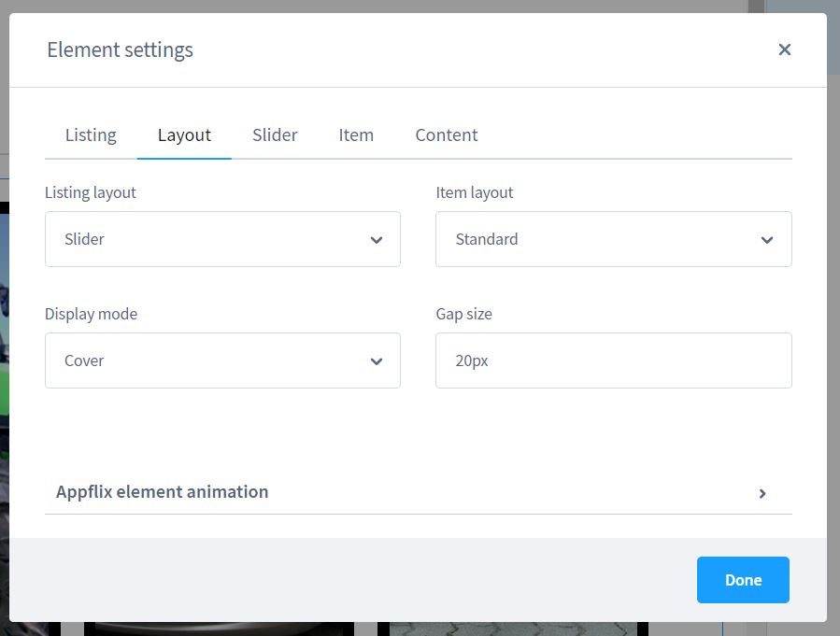Switch to the Content tab
Screen dimensions: 840x636
(446, 135)
